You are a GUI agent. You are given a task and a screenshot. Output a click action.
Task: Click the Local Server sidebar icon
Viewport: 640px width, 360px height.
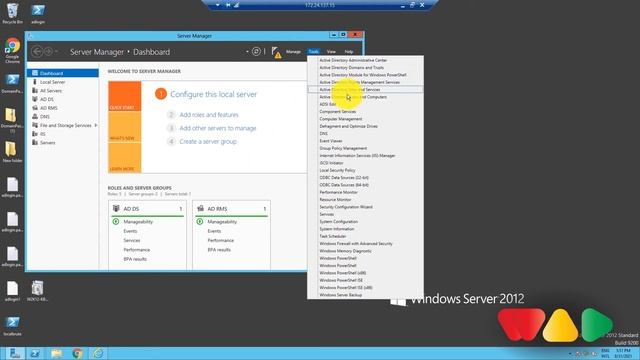(x=35, y=82)
